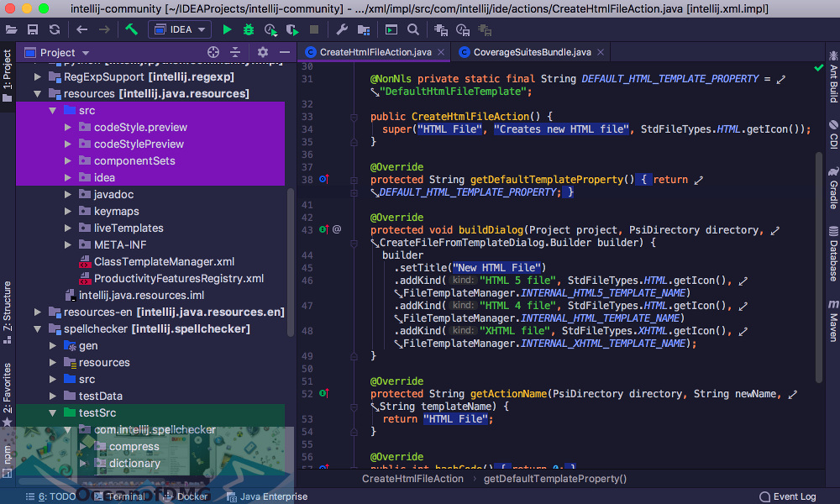Click the override gutter icon beside getDefaultTemplateProperty
The image size is (840, 504).
pyautogui.click(x=324, y=179)
